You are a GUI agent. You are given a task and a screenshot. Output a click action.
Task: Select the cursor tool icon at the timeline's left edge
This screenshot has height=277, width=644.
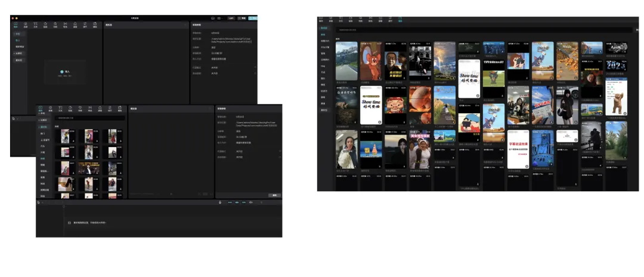point(38,203)
